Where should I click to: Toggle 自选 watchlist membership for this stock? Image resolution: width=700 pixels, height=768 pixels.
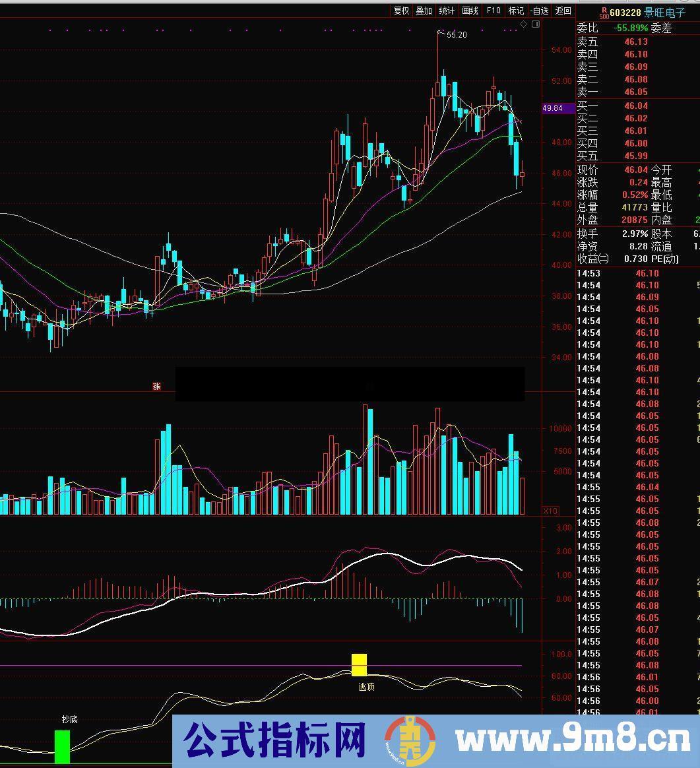pos(540,11)
